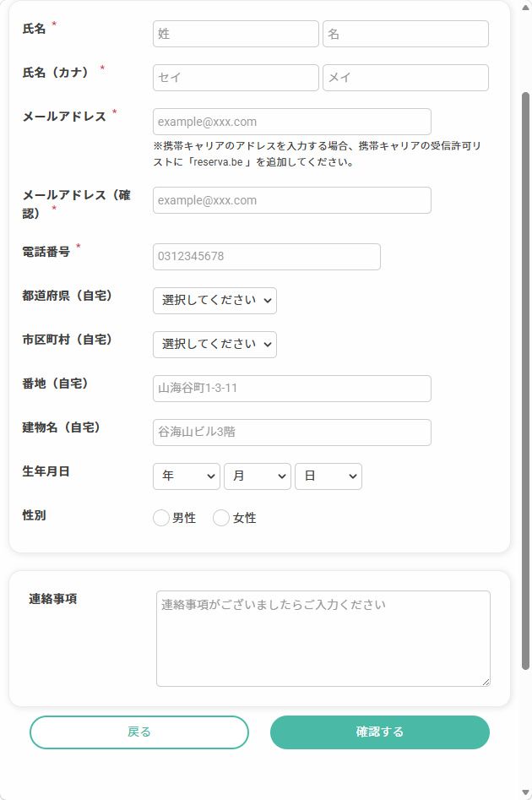Click the 戻る back button
532x800 pixels.
point(139,732)
